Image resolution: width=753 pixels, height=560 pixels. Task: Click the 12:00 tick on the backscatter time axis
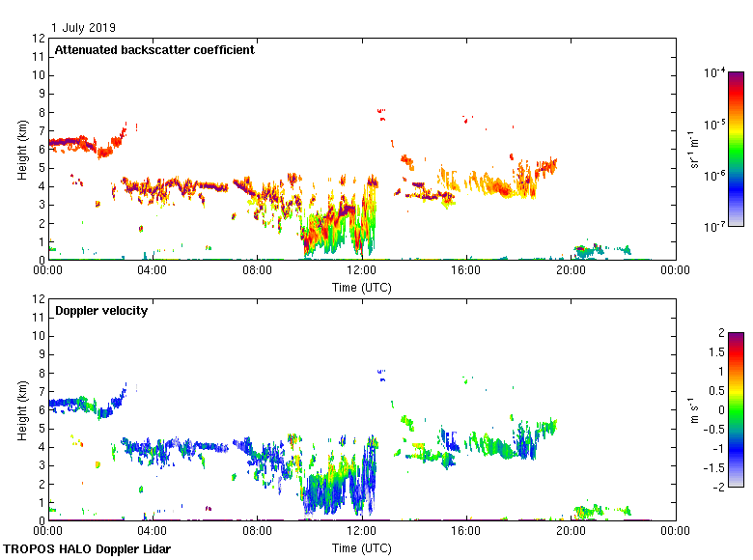click(x=361, y=271)
